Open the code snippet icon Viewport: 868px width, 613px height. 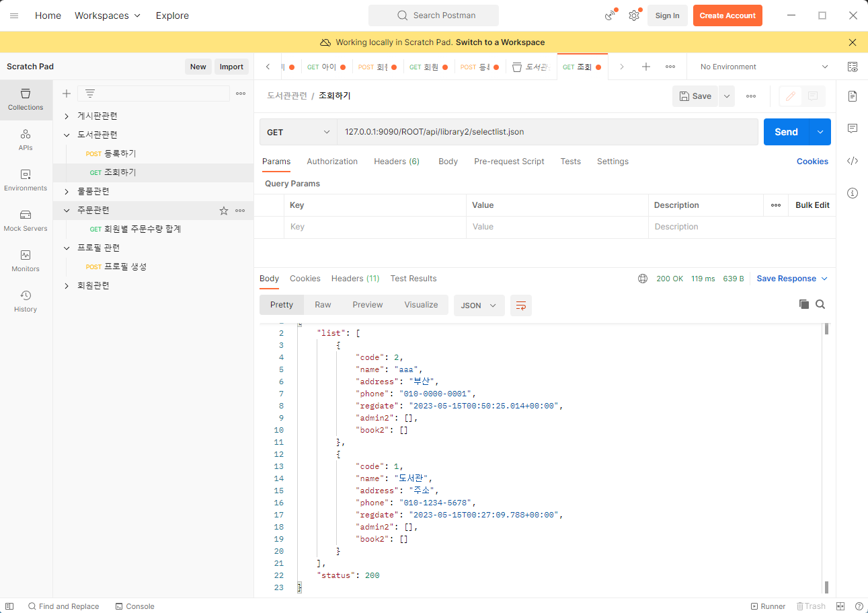click(853, 161)
